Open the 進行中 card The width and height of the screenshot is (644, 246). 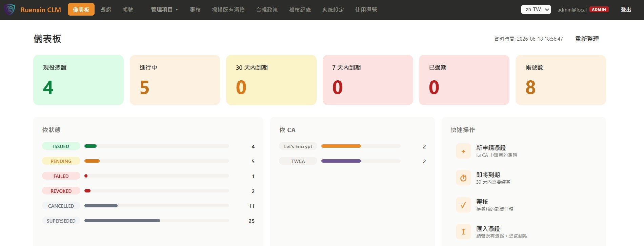[x=175, y=80]
